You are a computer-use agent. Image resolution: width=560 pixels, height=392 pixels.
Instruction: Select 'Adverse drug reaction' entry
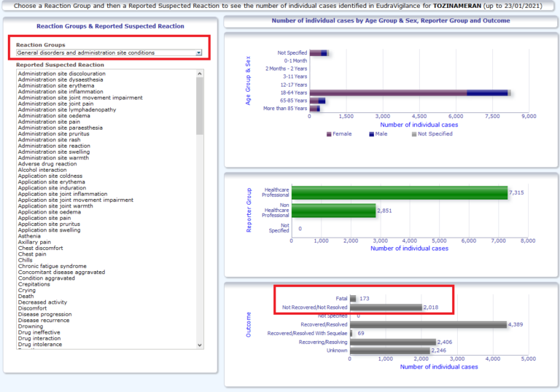tap(47, 164)
